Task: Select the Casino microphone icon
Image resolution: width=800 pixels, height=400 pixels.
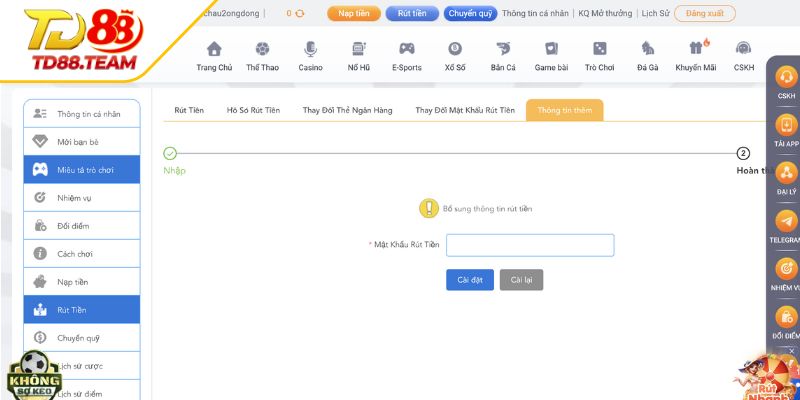Action: tap(310, 49)
